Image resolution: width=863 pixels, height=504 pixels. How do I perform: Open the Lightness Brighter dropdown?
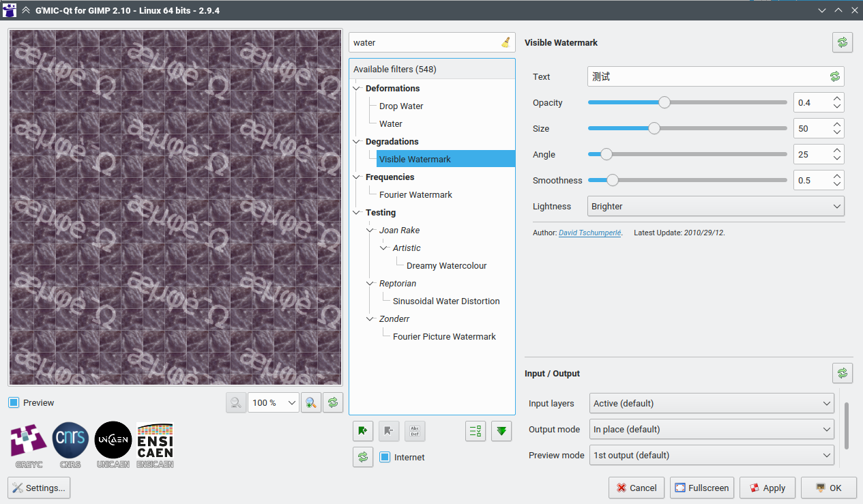pos(716,206)
